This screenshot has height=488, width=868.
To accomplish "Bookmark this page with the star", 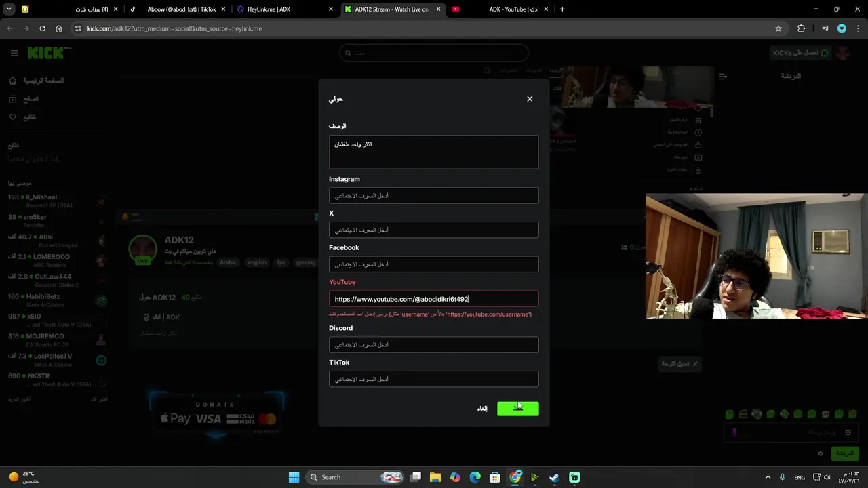I will pos(778,28).
